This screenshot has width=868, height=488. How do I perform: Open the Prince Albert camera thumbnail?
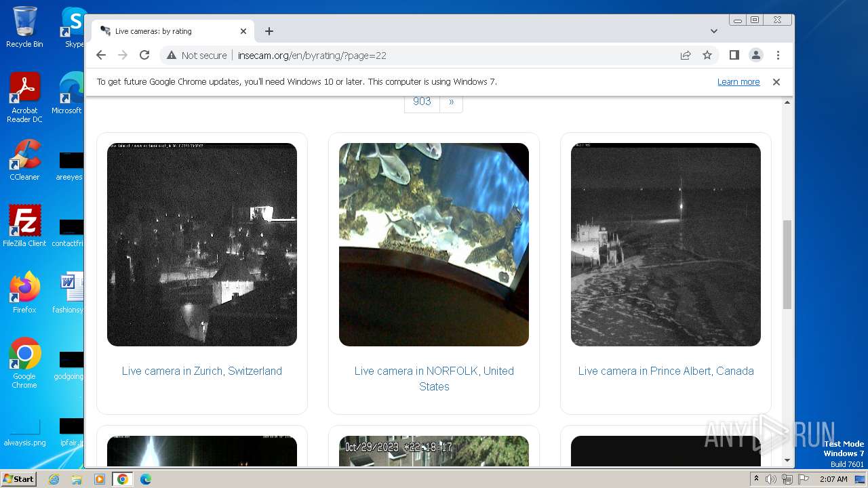coord(666,245)
